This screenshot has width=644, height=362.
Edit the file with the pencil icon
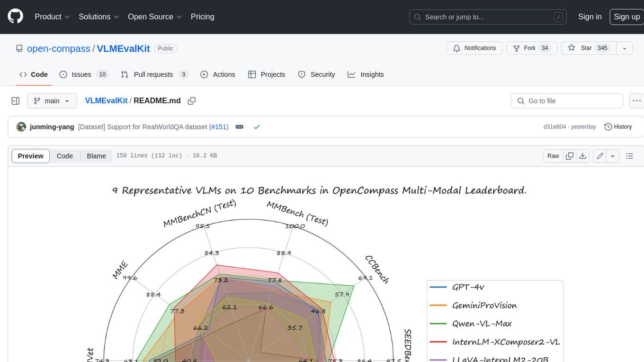tap(600, 156)
